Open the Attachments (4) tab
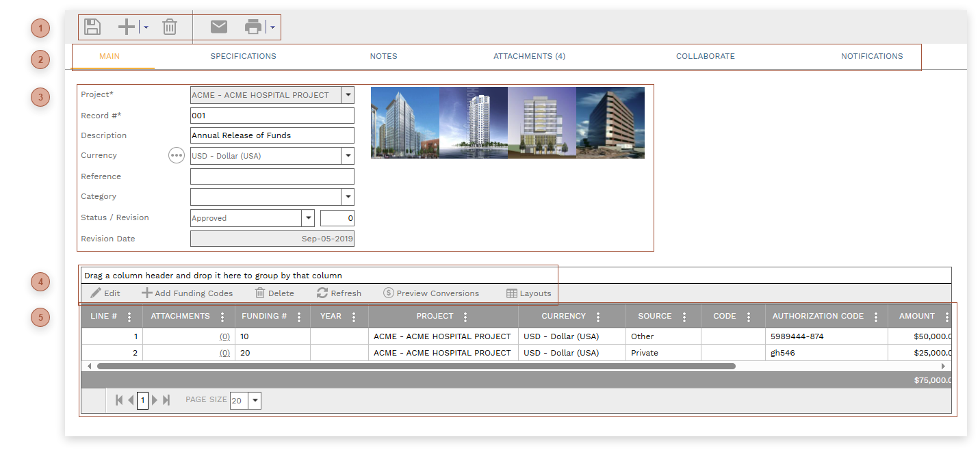This screenshot has height=452, width=980. coord(529,56)
